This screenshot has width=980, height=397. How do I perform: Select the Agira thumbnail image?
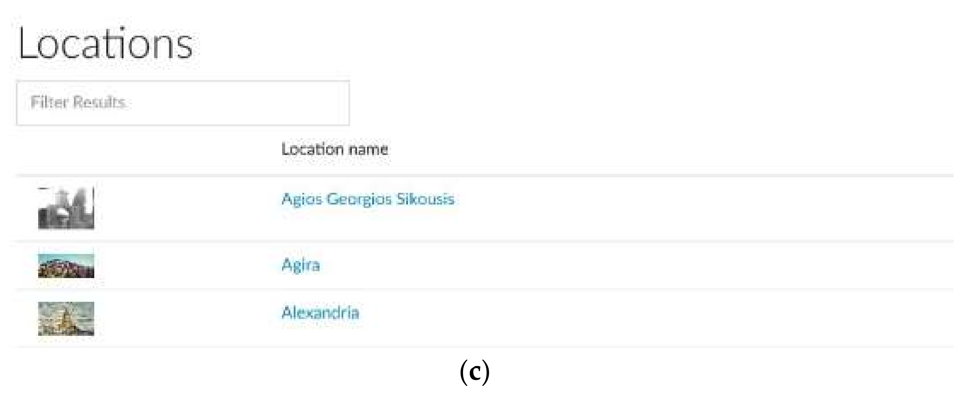[66, 266]
